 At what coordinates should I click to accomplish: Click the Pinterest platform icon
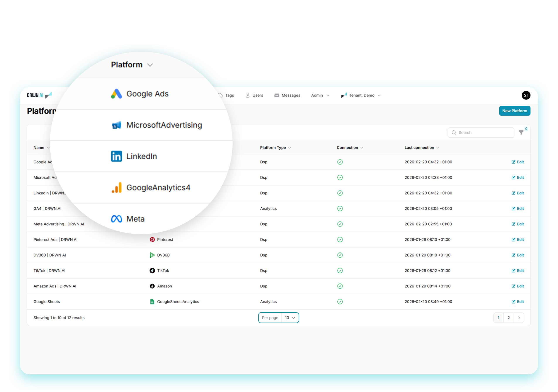(x=152, y=240)
